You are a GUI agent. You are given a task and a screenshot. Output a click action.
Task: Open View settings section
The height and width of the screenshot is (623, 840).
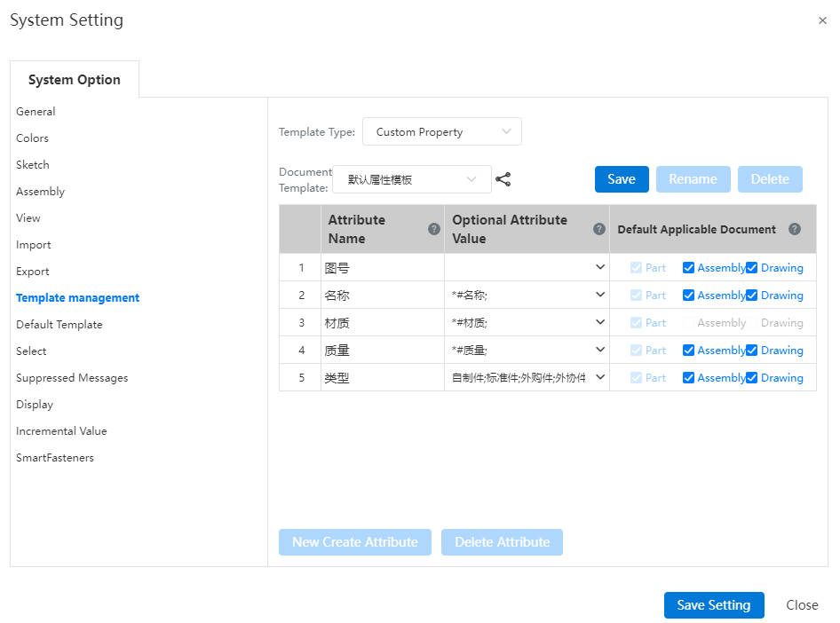point(28,217)
